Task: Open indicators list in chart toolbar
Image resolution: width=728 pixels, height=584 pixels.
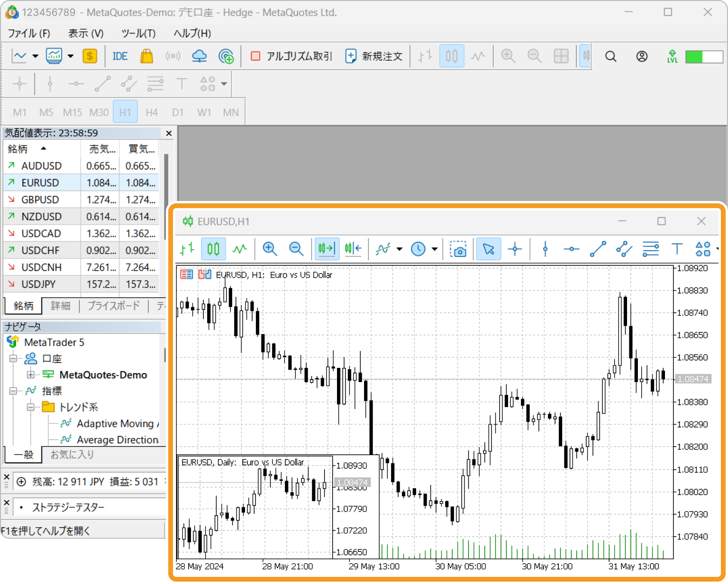Action: click(383, 249)
